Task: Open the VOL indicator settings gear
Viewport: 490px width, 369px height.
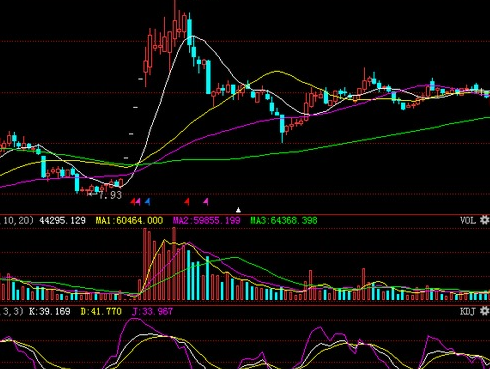Action: coord(484,220)
